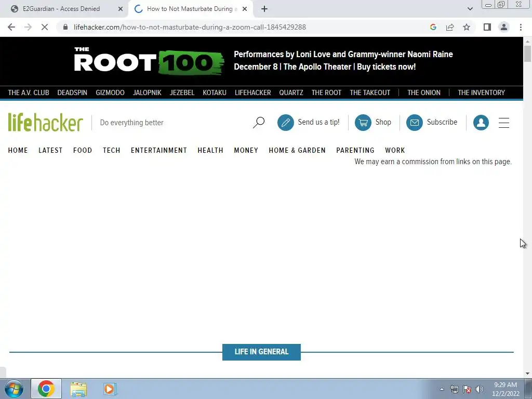The image size is (532, 399).
Task: Select HOME in the navigation menu
Action: point(18,150)
